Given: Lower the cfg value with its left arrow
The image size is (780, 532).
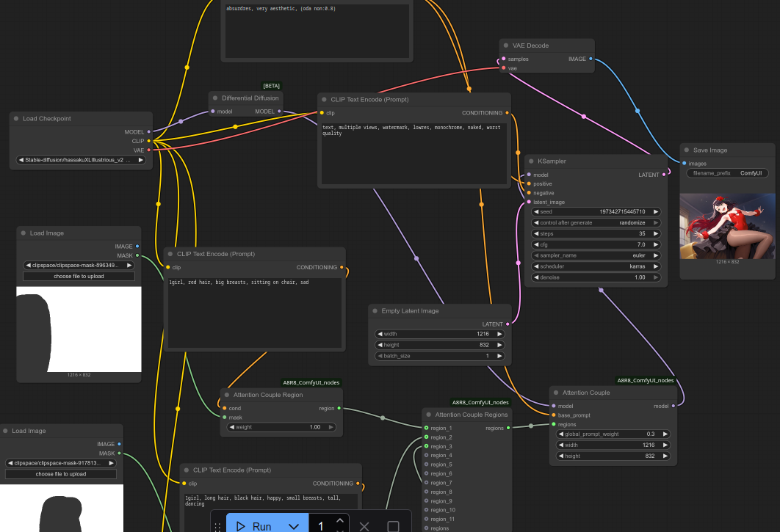Looking at the screenshot, I should pyautogui.click(x=536, y=244).
